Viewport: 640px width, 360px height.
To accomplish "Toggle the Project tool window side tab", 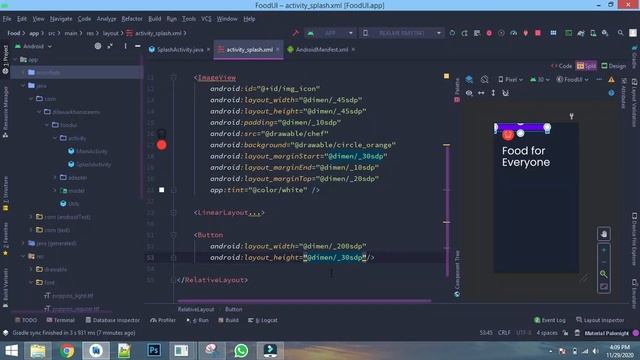I will click(x=5, y=60).
